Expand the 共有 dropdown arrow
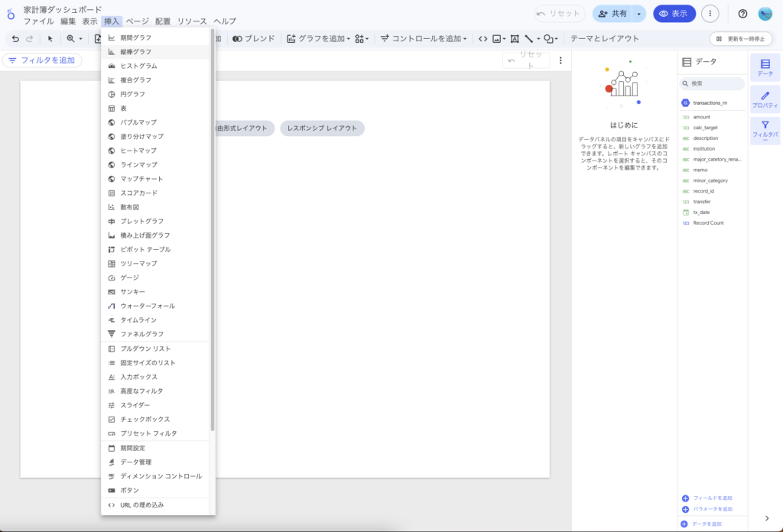The height and width of the screenshot is (532, 783). click(x=638, y=14)
